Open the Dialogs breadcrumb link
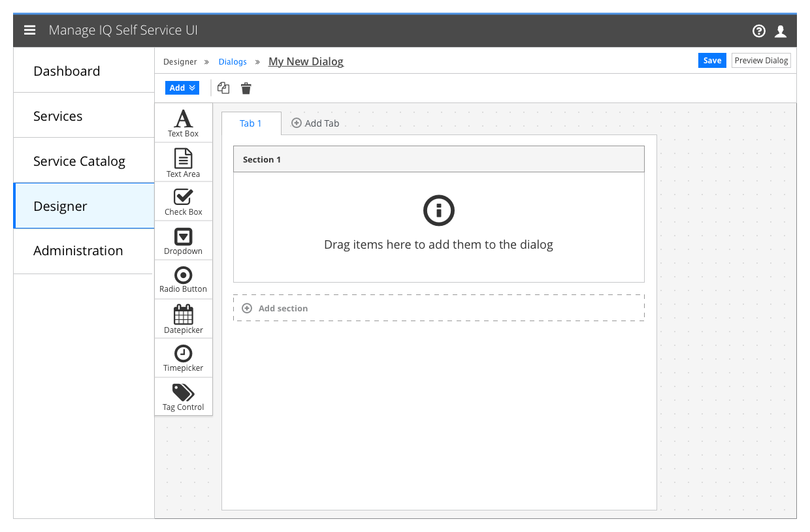 (x=233, y=61)
